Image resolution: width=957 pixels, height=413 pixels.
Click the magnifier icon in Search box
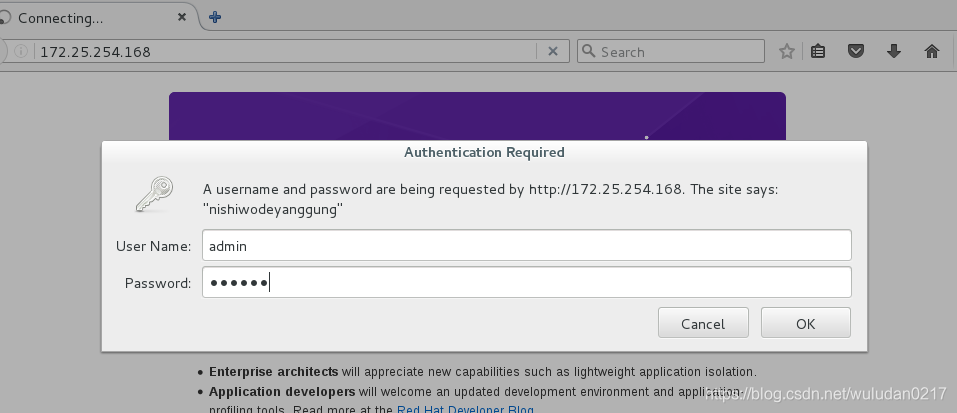[588, 51]
